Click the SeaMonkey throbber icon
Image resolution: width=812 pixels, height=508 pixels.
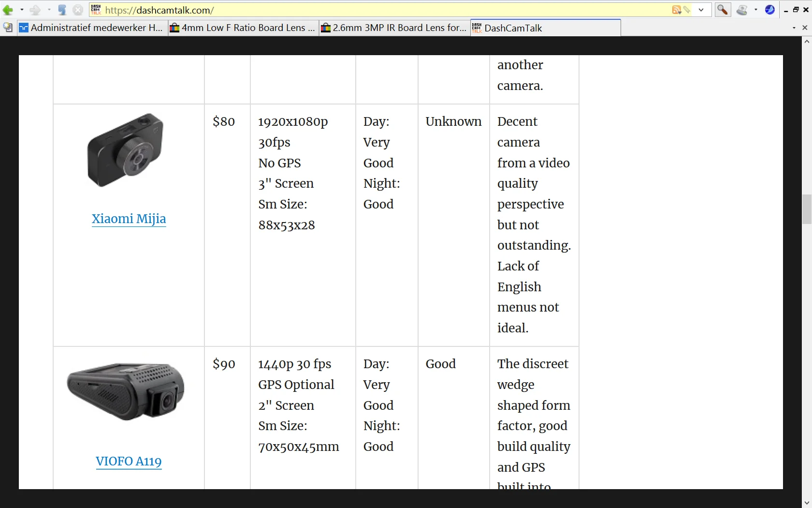770,10
